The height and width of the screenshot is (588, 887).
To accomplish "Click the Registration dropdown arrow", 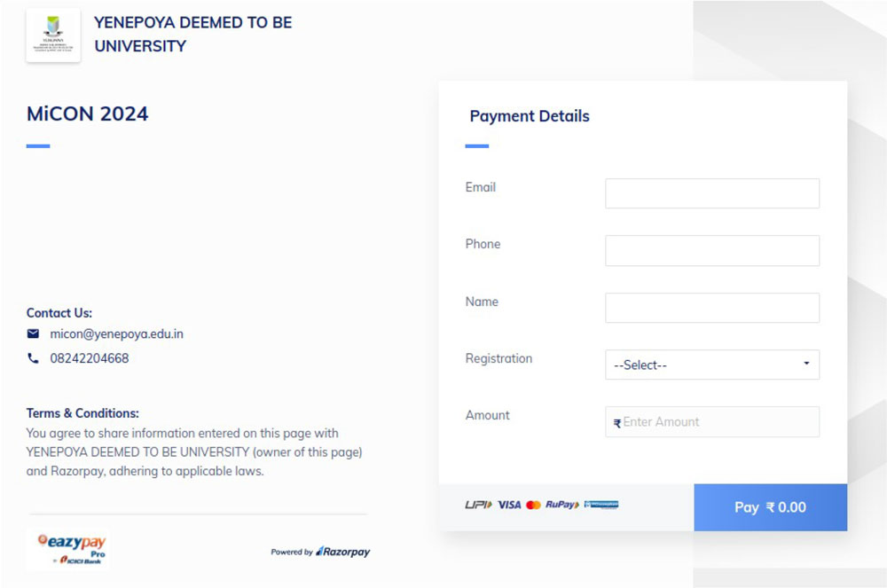I will click(806, 365).
